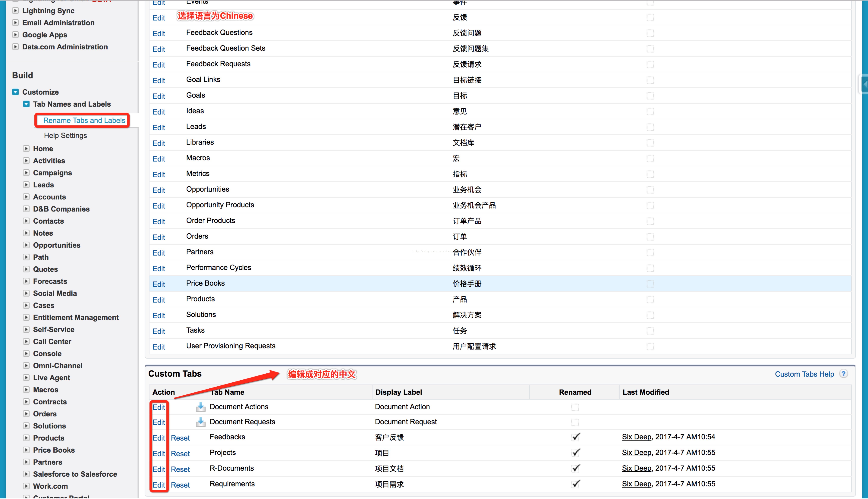Image resolution: width=868 pixels, height=499 pixels.
Task: Expand the Salesforce to Salesforce node
Action: (26, 474)
